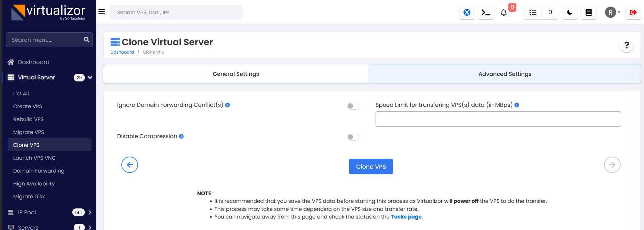Screen dimensions: 644x230
Task: Click the speed limit input field
Action: pos(498,119)
